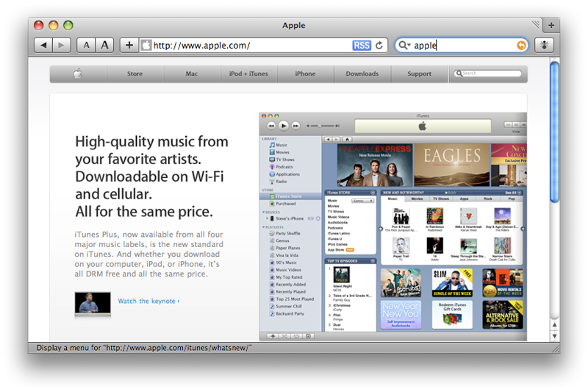Click the shuffle button at the iTunes bottom bar
The width and height of the screenshot is (588, 392).
tap(284, 336)
